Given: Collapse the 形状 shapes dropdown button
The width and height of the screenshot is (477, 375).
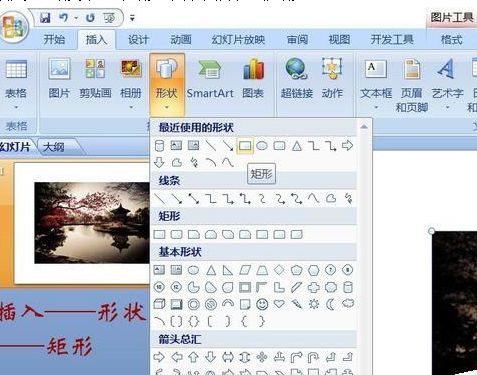Looking at the screenshot, I should tap(167, 84).
